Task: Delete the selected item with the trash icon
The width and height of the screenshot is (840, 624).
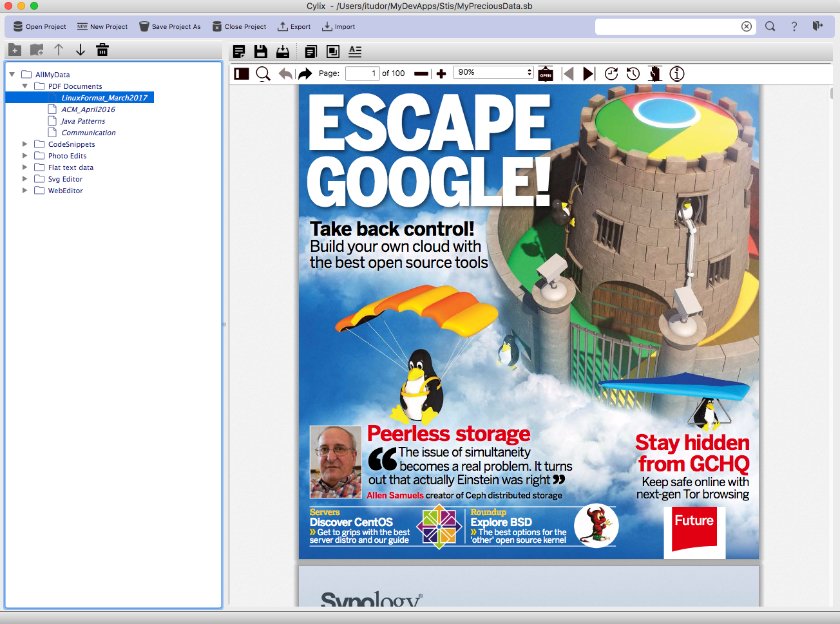Action: [x=102, y=50]
